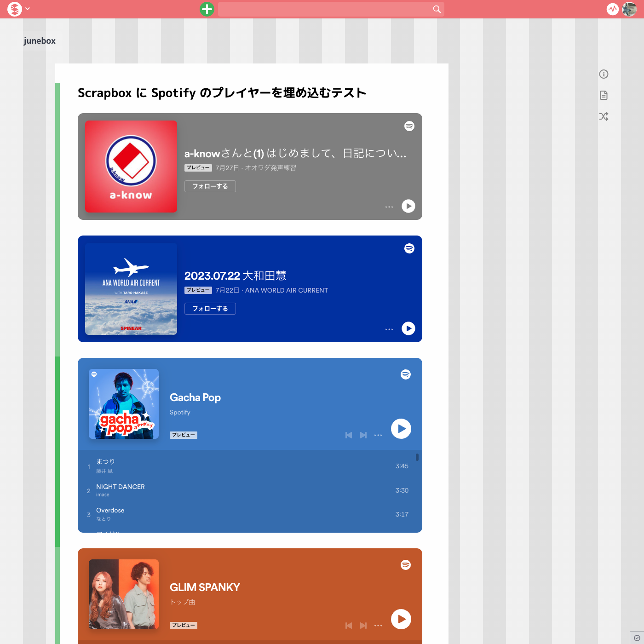
Task: Open more options on GLIM SPANKY embed
Action: point(378,626)
